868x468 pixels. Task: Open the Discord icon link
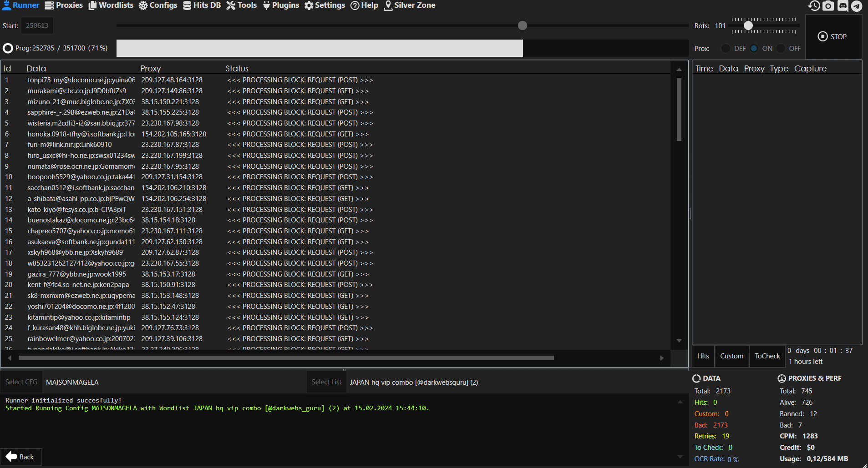(843, 5)
